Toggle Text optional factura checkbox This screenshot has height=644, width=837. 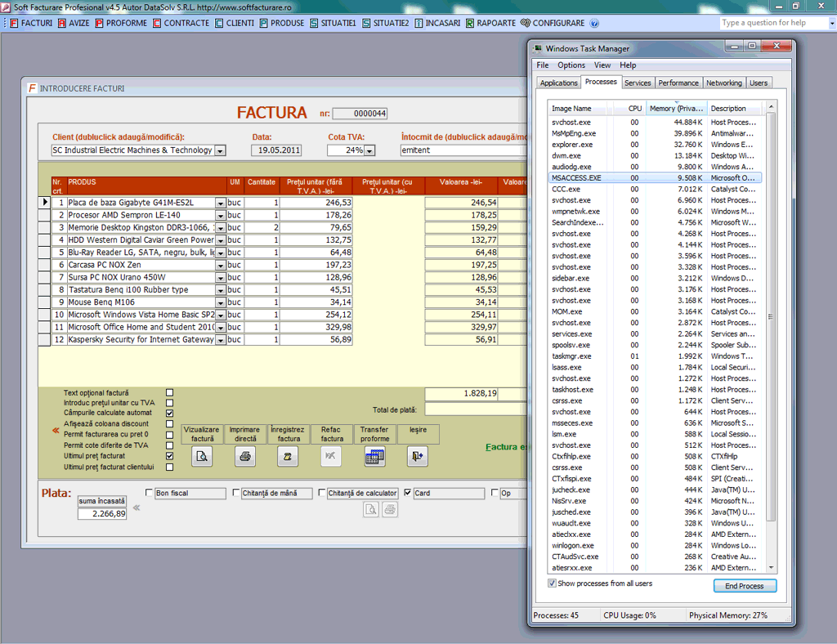tap(170, 393)
